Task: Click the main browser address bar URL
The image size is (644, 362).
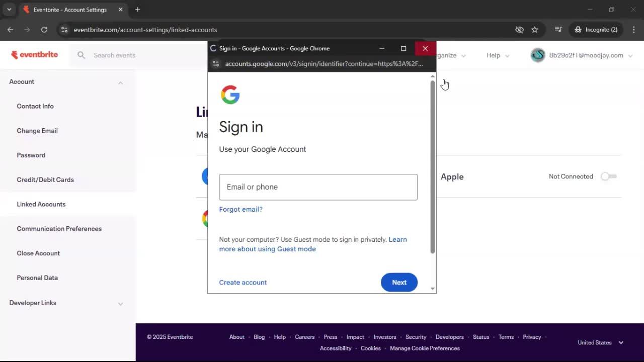Action: [145, 30]
